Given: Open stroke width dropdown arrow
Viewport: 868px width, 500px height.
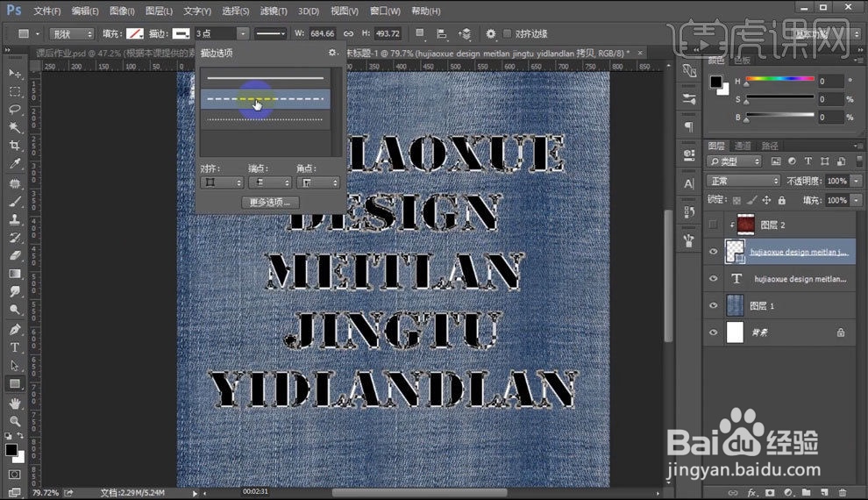Looking at the screenshot, I should pos(243,34).
